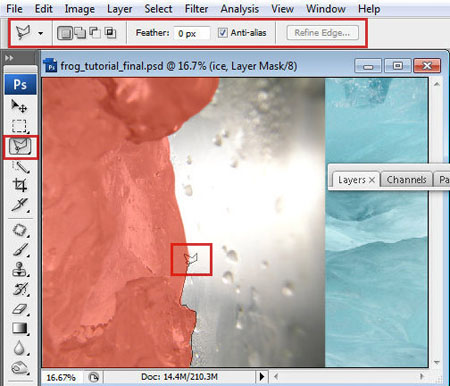This screenshot has width=450, height=386.
Task: Open status bar info flyout arrow
Action: pos(262,377)
